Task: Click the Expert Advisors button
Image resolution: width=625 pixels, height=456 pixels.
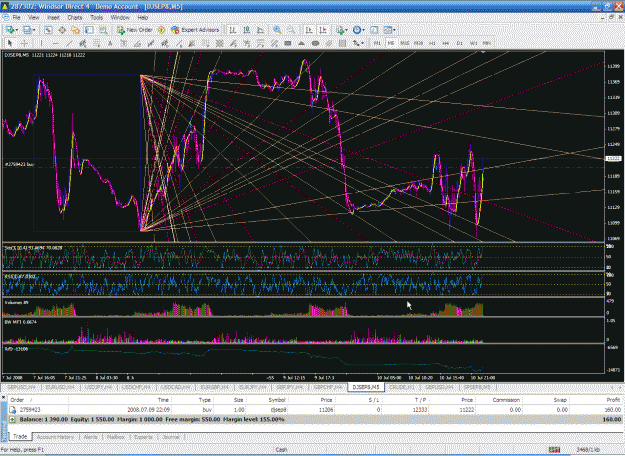Action: (195, 30)
